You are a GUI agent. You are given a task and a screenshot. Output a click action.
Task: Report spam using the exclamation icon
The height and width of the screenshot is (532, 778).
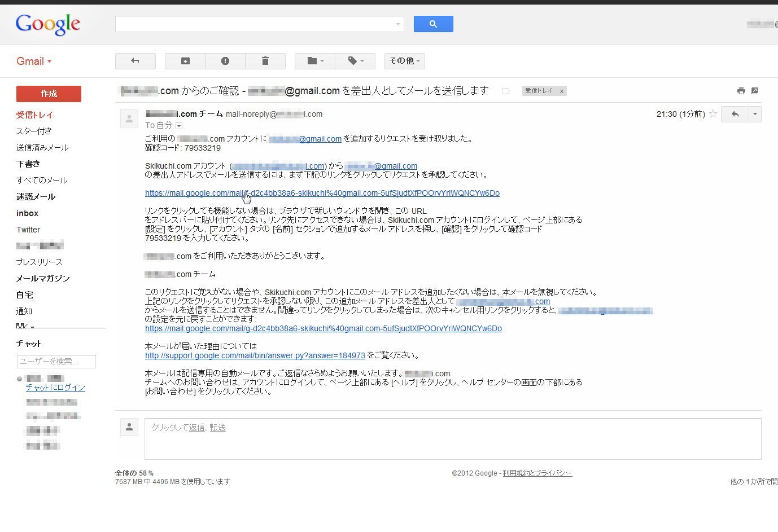[x=225, y=61]
